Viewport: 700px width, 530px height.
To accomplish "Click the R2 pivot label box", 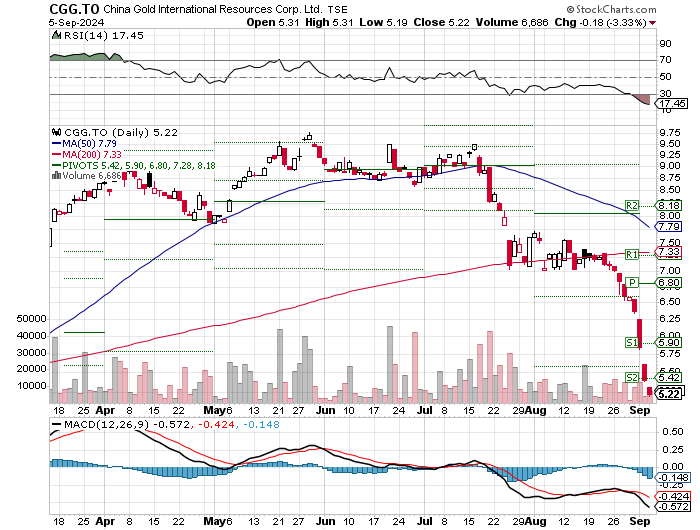I will point(632,205).
